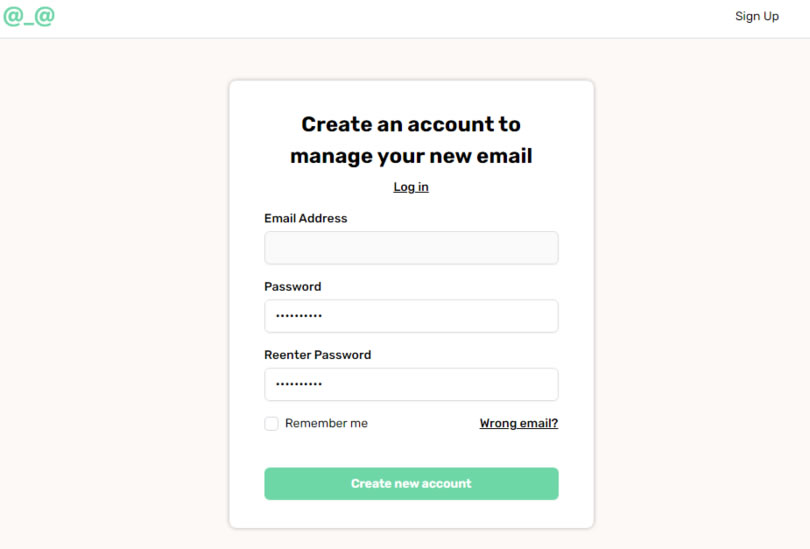The height and width of the screenshot is (549, 810).
Task: Click the Reenter Password label
Action: tap(318, 355)
